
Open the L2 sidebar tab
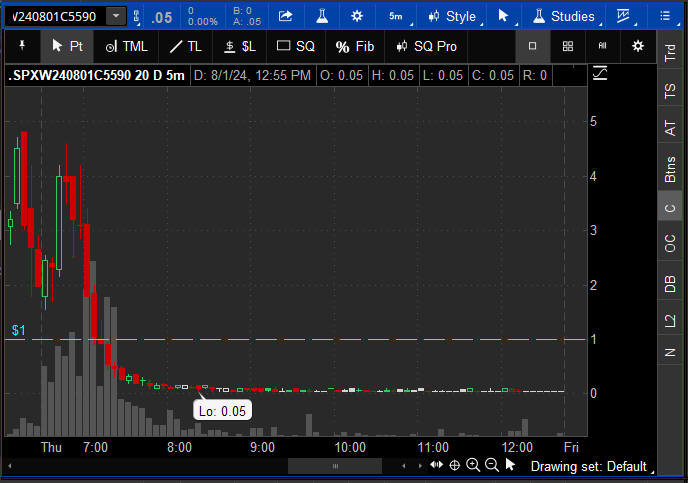pyautogui.click(x=670, y=320)
